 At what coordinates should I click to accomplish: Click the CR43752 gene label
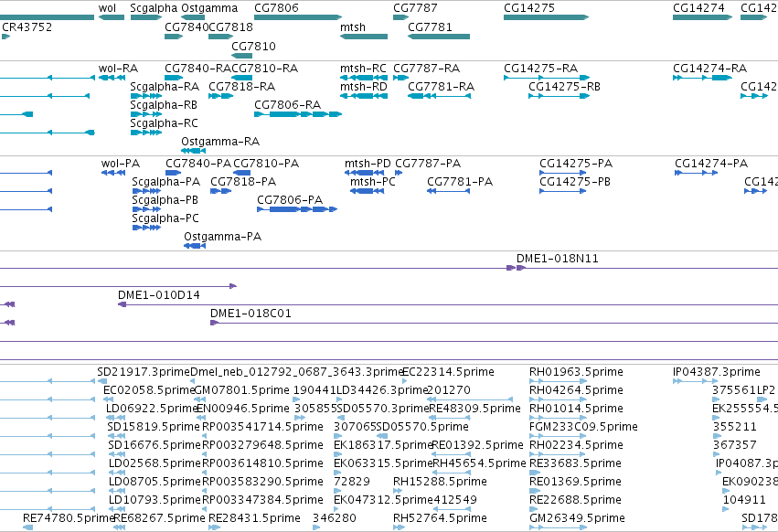click(x=27, y=27)
